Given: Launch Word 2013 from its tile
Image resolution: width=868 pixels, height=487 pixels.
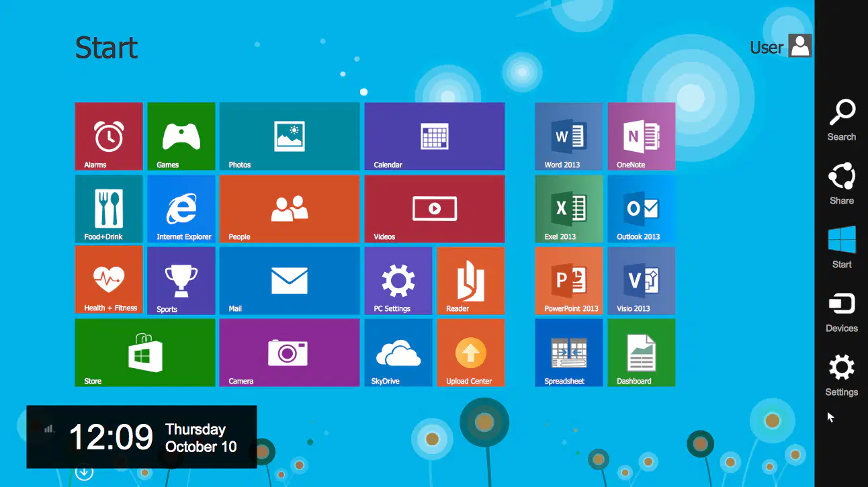Looking at the screenshot, I should click(x=569, y=136).
